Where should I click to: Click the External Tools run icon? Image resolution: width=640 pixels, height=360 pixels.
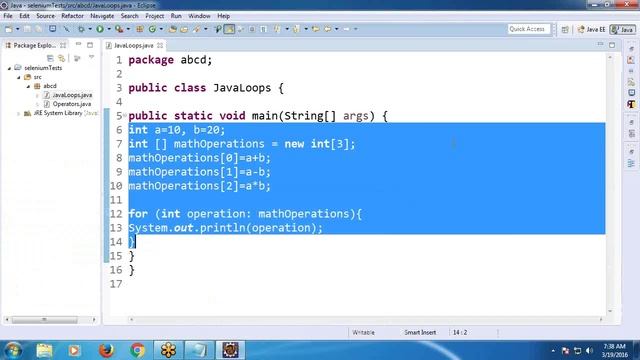coord(119,29)
